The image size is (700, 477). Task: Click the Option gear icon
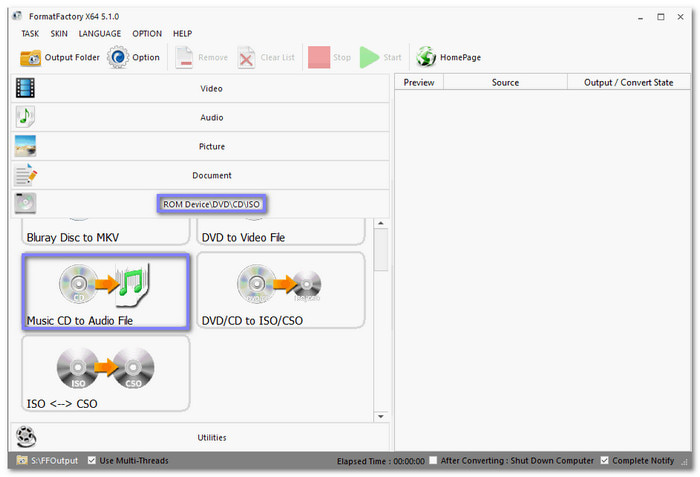point(118,57)
